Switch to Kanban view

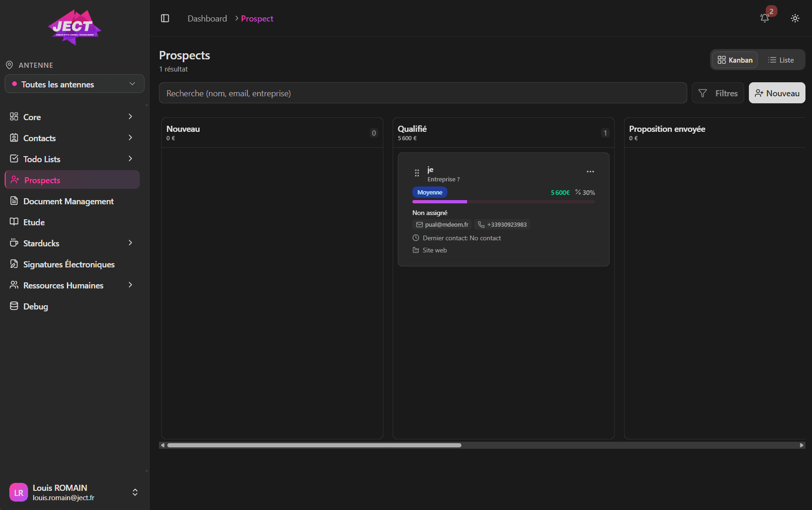[735, 60]
